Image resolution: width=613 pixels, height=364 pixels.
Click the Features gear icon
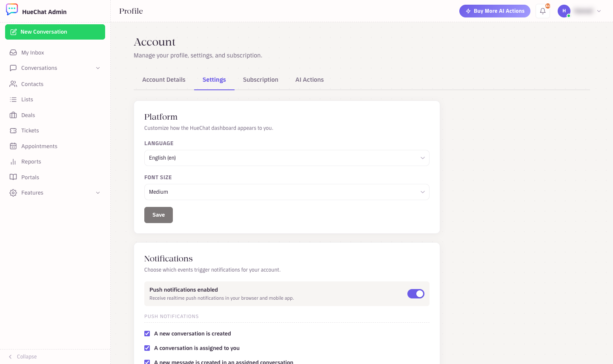click(13, 192)
